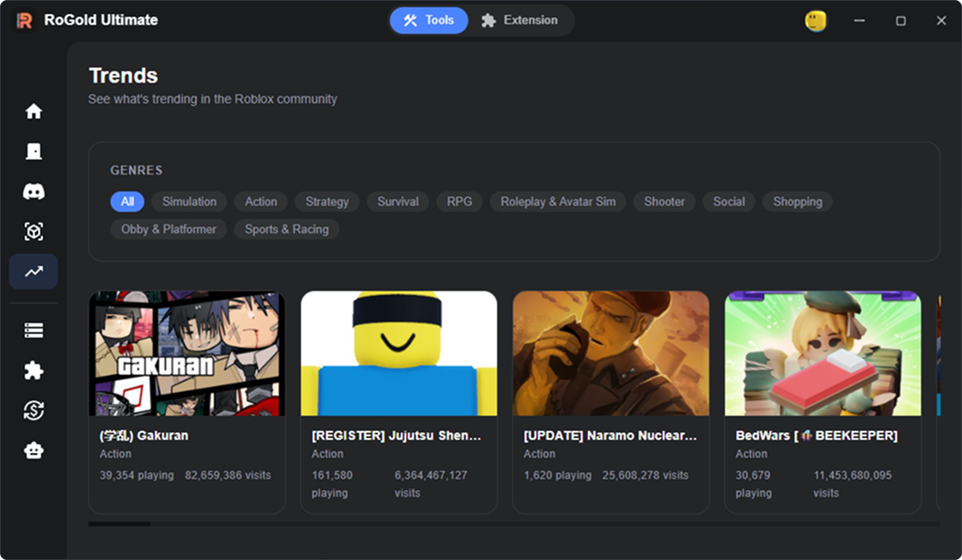Open the robot face sidebar icon
This screenshot has height=560, width=962.
pos(33,450)
